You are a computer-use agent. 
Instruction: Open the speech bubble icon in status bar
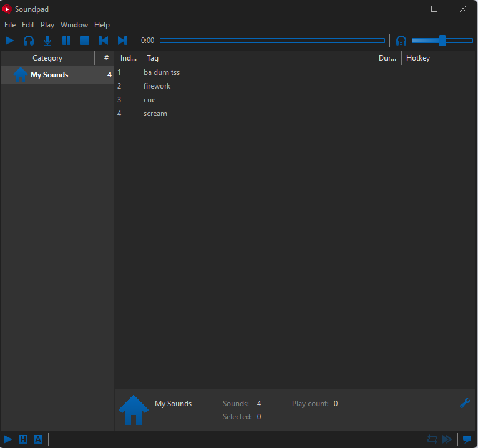pyautogui.click(x=467, y=439)
